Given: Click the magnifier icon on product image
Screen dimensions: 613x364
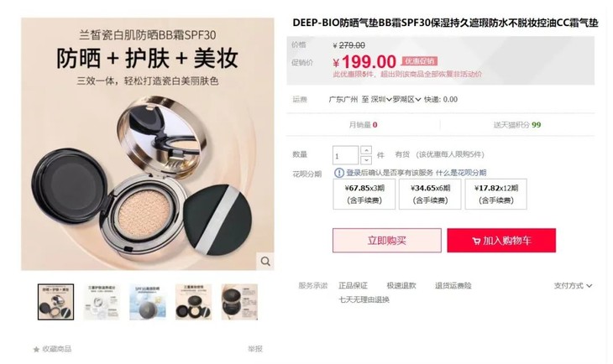Looking at the screenshot, I should pyautogui.click(x=265, y=262).
